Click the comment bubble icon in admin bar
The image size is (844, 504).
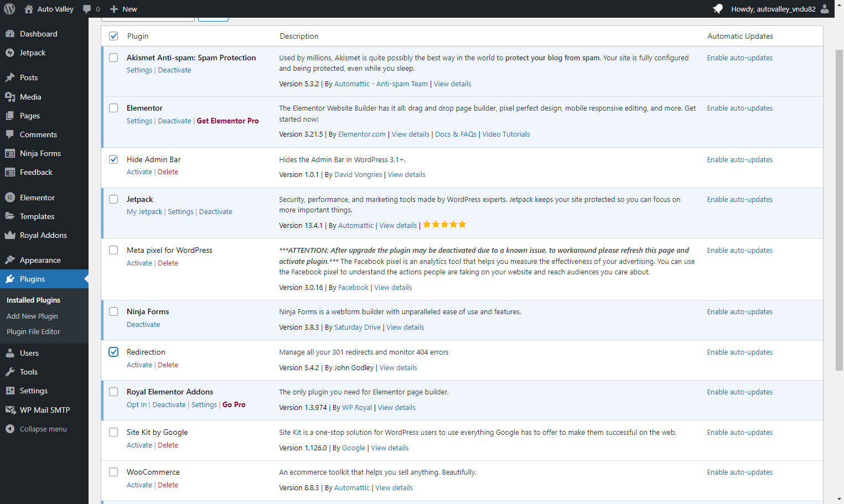pyautogui.click(x=87, y=9)
